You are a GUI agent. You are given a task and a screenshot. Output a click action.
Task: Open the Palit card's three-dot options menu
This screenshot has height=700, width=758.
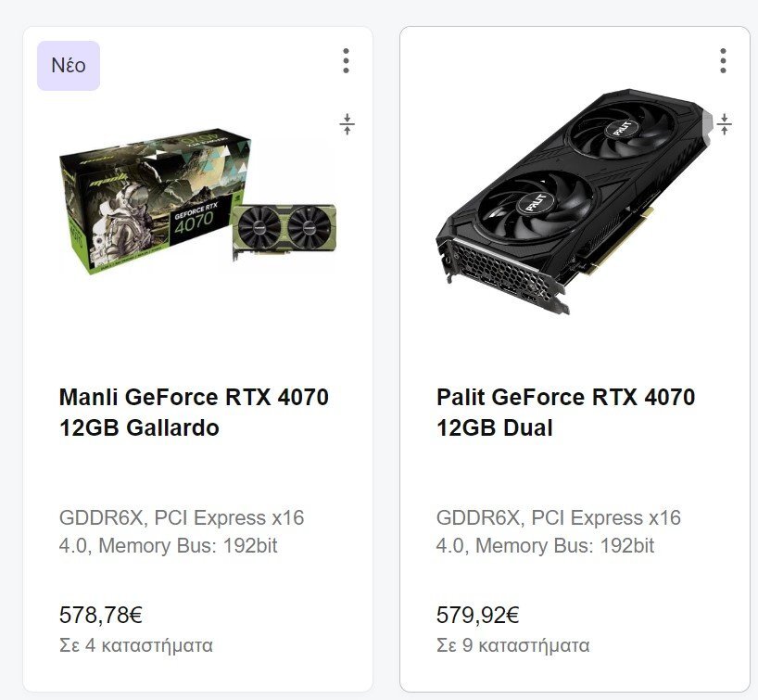pos(723,61)
